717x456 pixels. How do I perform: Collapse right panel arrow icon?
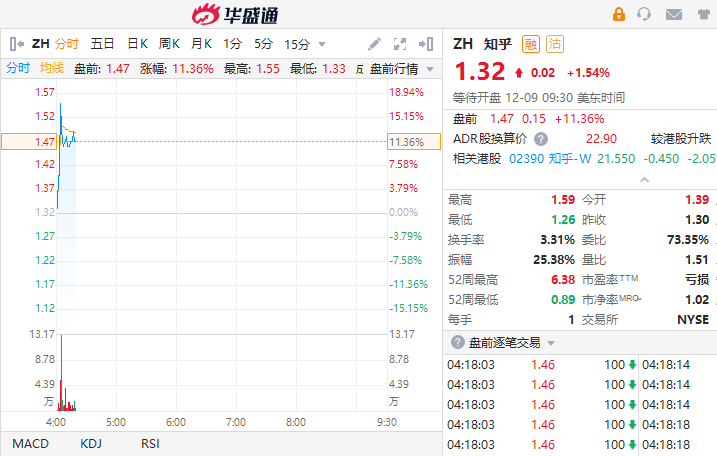pyautogui.click(x=426, y=44)
